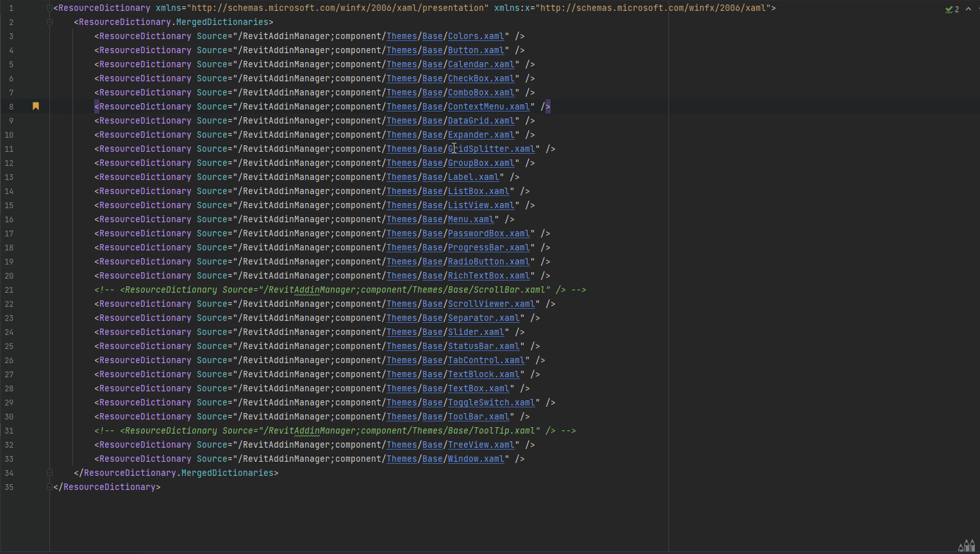Viewport: 980px width, 554px height.
Task: Collapse the root ResourceDictionary on line 1
Action: 49,8
